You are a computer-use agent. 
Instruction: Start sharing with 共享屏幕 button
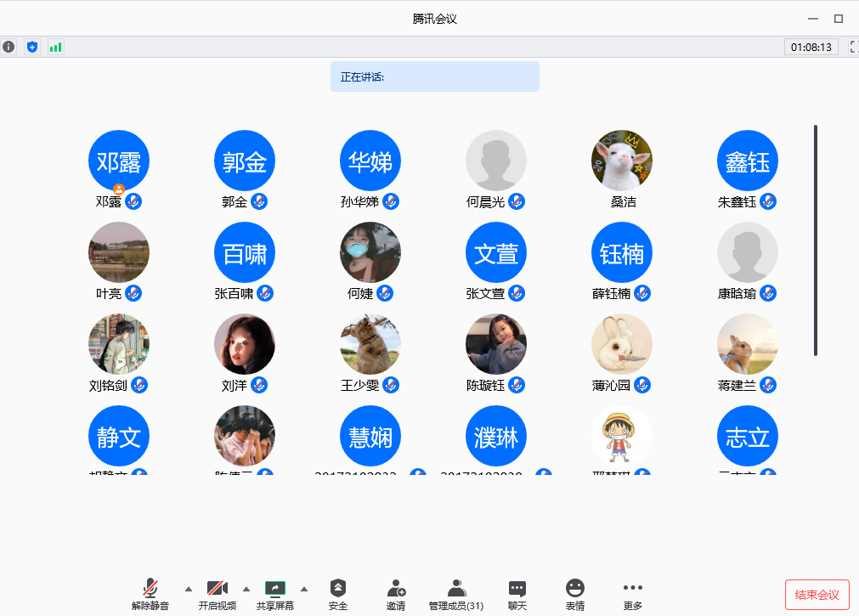click(x=275, y=593)
